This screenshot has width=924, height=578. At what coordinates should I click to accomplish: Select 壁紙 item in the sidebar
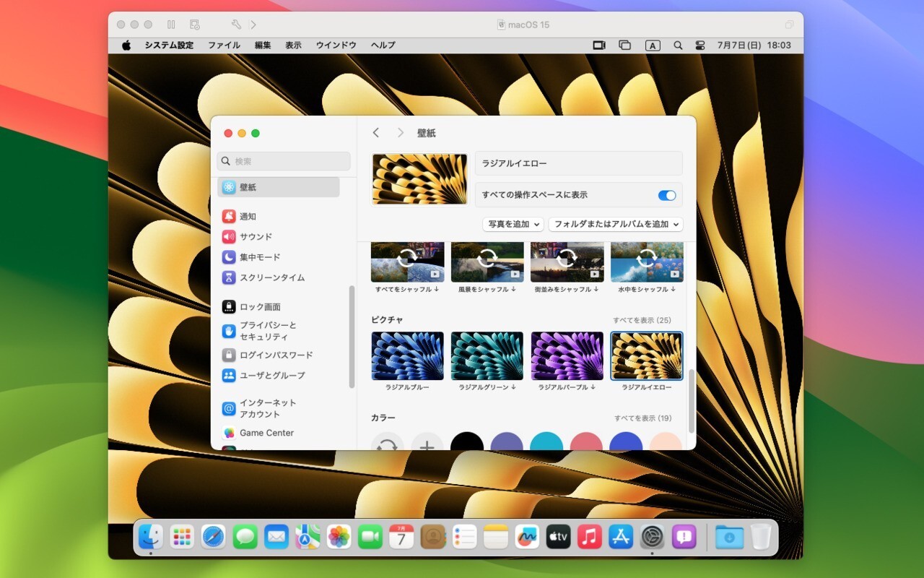pos(279,187)
